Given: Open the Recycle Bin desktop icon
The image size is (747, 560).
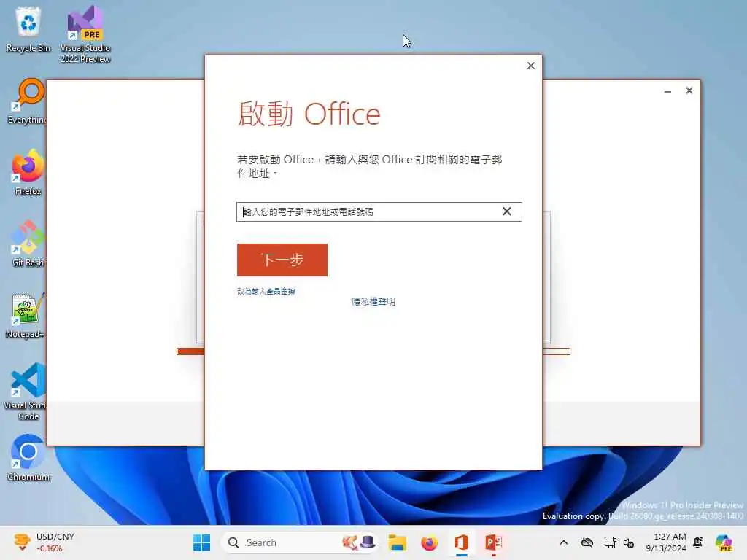Looking at the screenshot, I should pos(28,29).
